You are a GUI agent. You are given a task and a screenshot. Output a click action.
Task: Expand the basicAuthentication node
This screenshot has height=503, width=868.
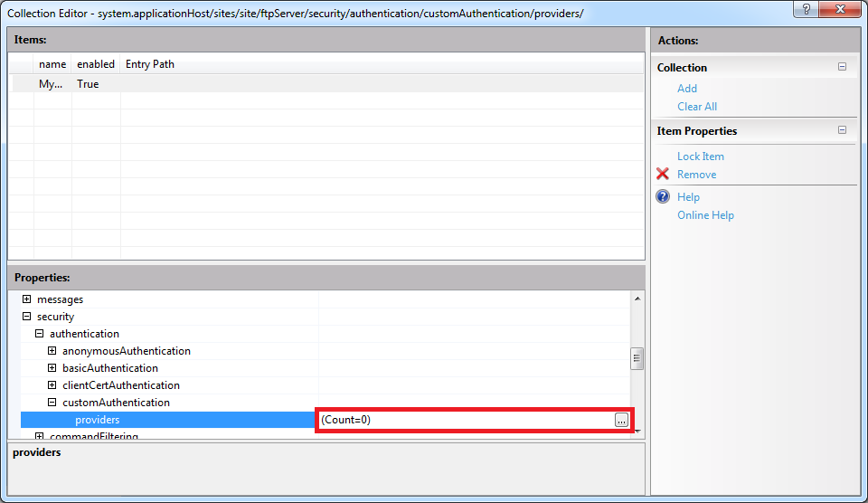[x=52, y=368]
